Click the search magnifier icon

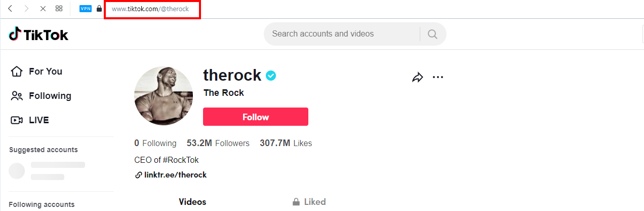tap(432, 34)
